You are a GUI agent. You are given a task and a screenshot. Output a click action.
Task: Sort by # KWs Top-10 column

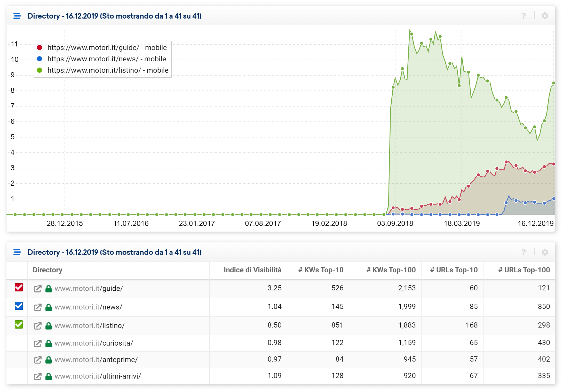[321, 270]
